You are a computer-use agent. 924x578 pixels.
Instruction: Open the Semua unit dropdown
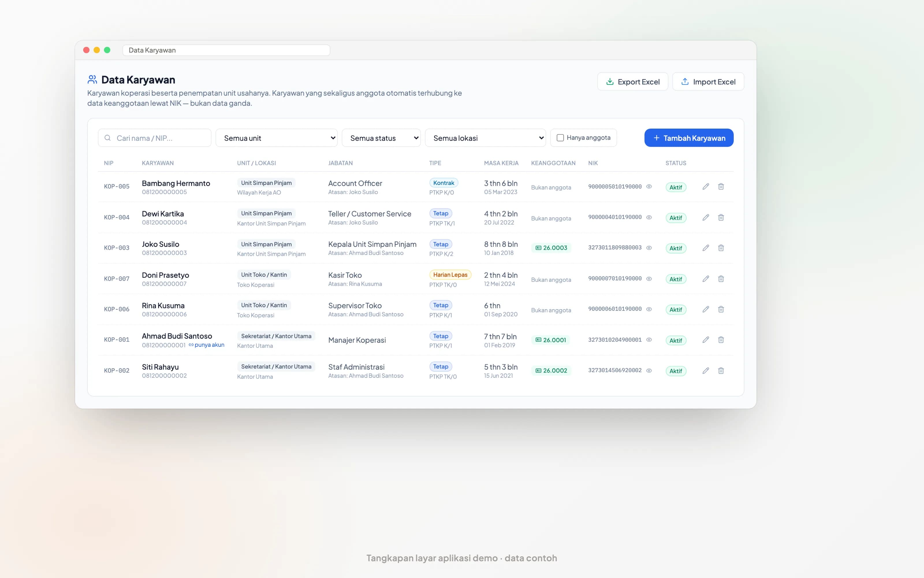276,138
